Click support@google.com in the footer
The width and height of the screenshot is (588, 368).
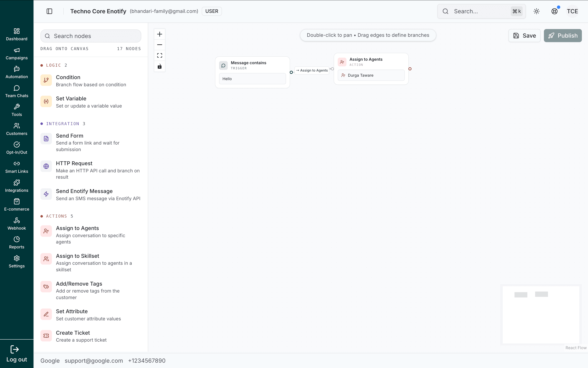tap(94, 361)
